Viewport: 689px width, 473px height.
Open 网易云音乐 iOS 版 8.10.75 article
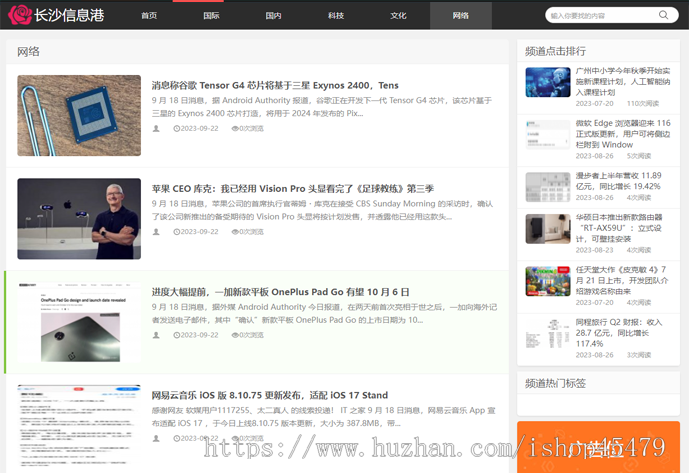(270, 395)
